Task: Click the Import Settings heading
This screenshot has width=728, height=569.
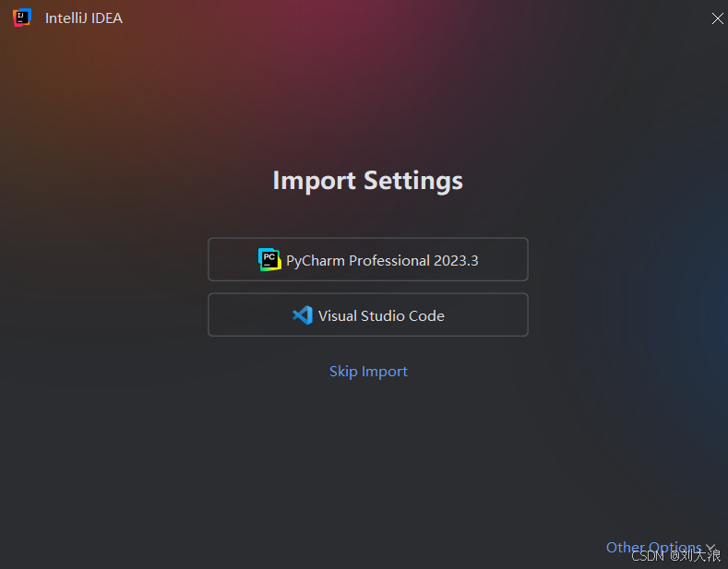Action: click(368, 181)
